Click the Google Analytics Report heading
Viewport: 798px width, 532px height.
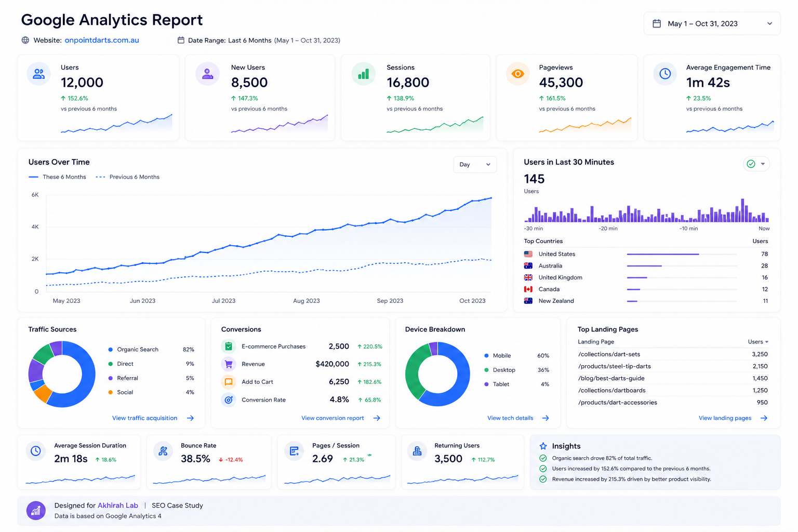pyautogui.click(x=112, y=20)
